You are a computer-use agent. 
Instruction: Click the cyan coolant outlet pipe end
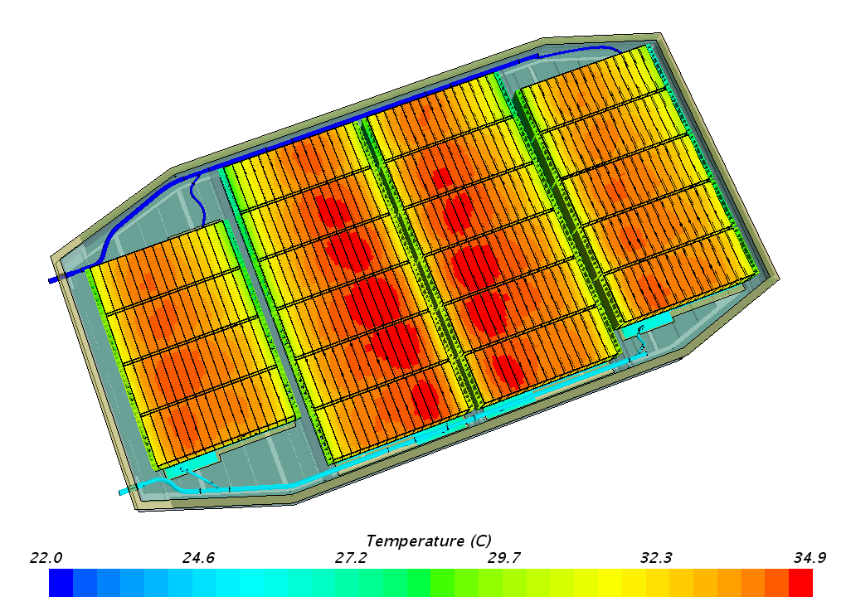122,492
